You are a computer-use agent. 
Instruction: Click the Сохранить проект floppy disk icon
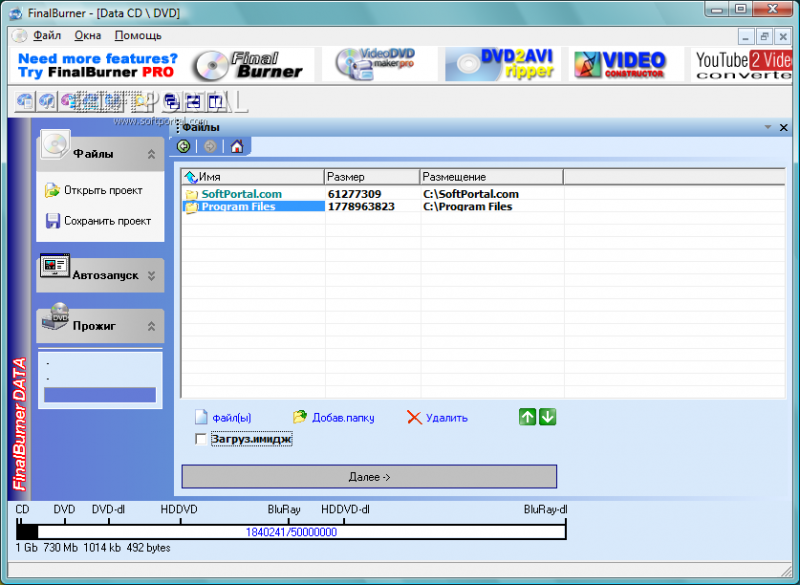pos(53,221)
